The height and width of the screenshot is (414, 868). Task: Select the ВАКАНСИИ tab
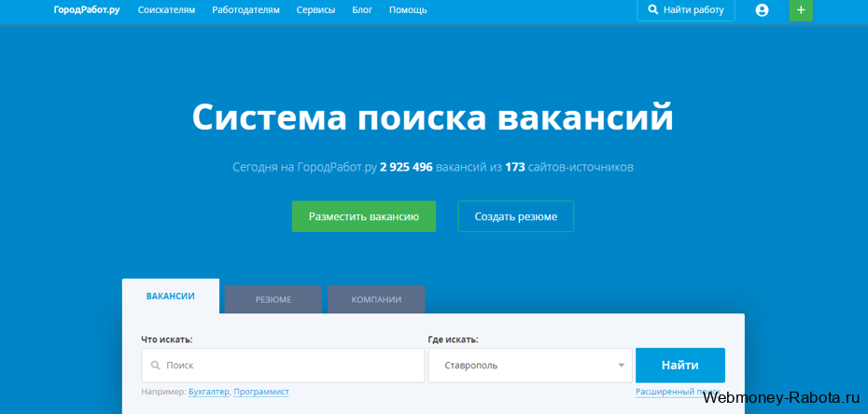(171, 297)
